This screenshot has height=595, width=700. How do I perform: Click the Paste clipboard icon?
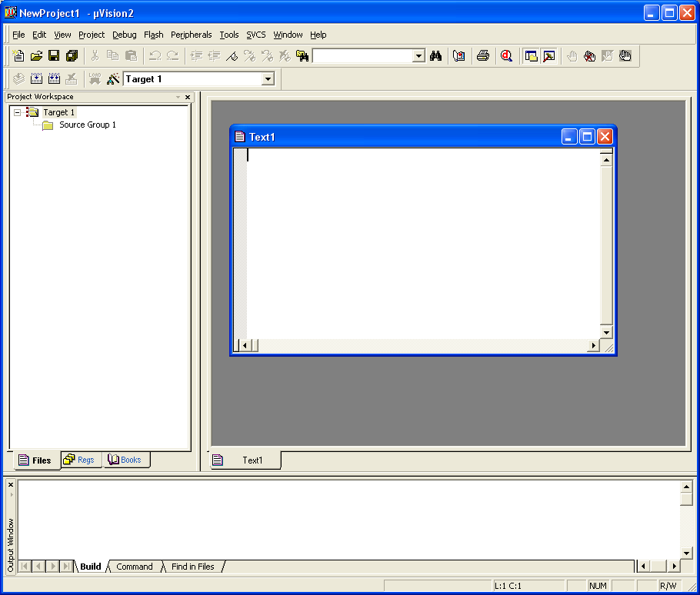pos(131,56)
